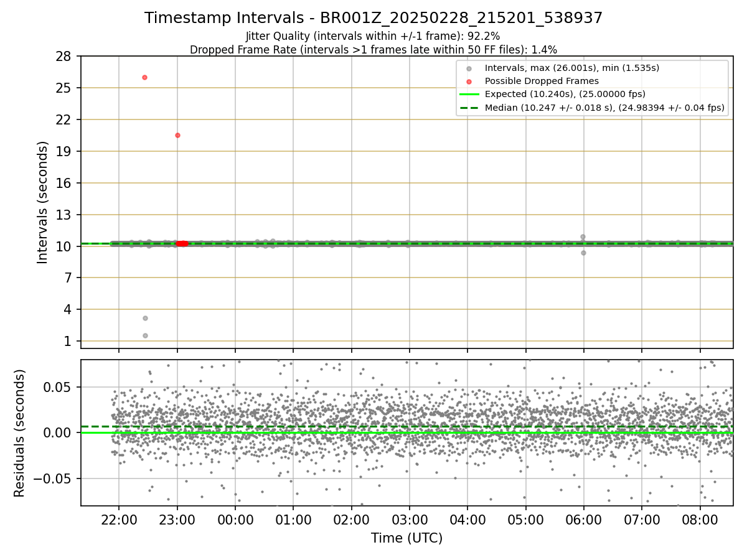Viewport: 747px width, 560px height.
Task: Click the y-axis tick label '1'
Action: tap(68, 342)
